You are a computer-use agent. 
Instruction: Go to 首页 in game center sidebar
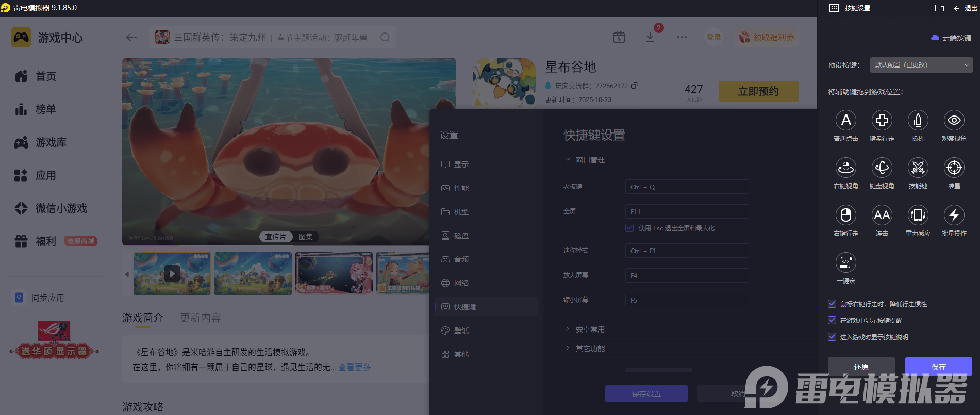35,76
